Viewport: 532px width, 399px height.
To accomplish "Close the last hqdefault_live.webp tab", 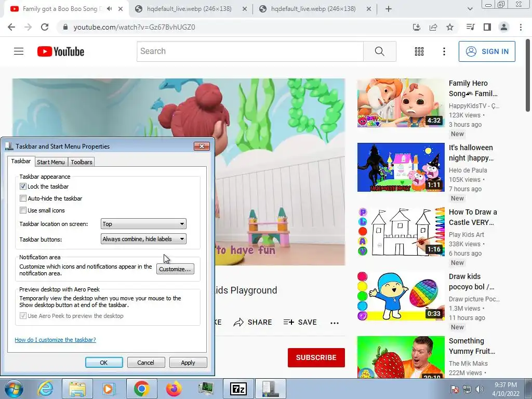I will pos(369,9).
